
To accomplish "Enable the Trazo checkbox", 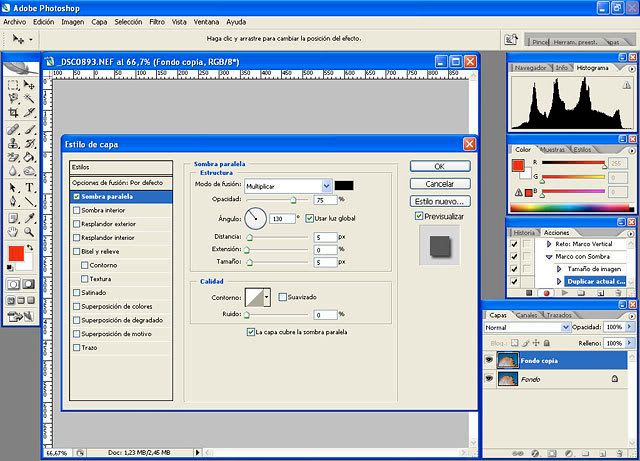I will (76, 347).
